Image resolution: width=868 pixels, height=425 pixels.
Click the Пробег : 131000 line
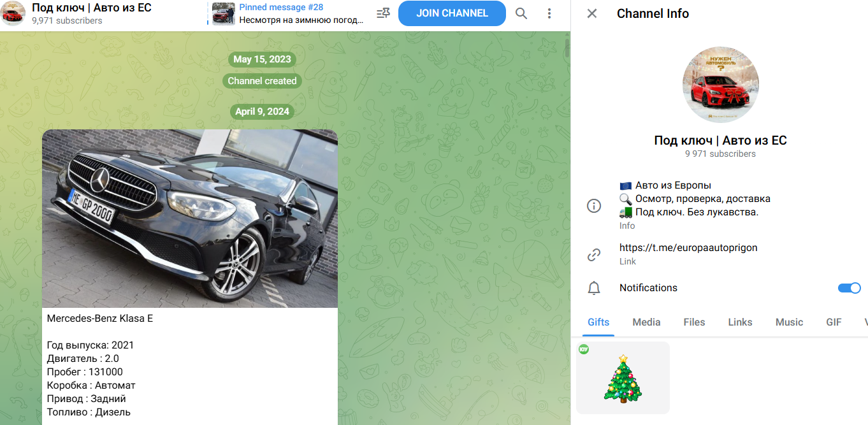click(x=85, y=372)
